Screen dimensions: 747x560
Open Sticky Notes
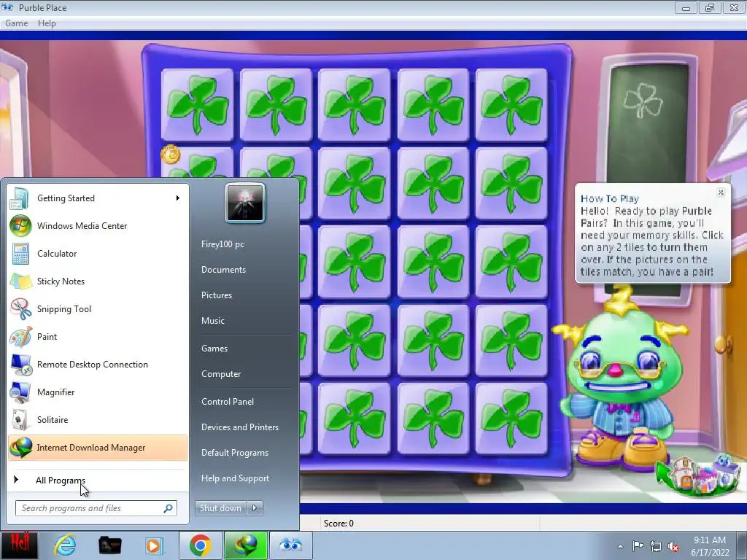(98, 281)
